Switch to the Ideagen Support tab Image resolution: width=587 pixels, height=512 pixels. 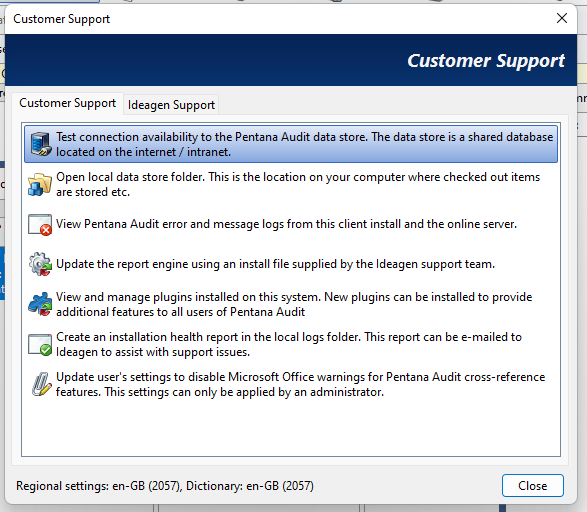(171, 105)
